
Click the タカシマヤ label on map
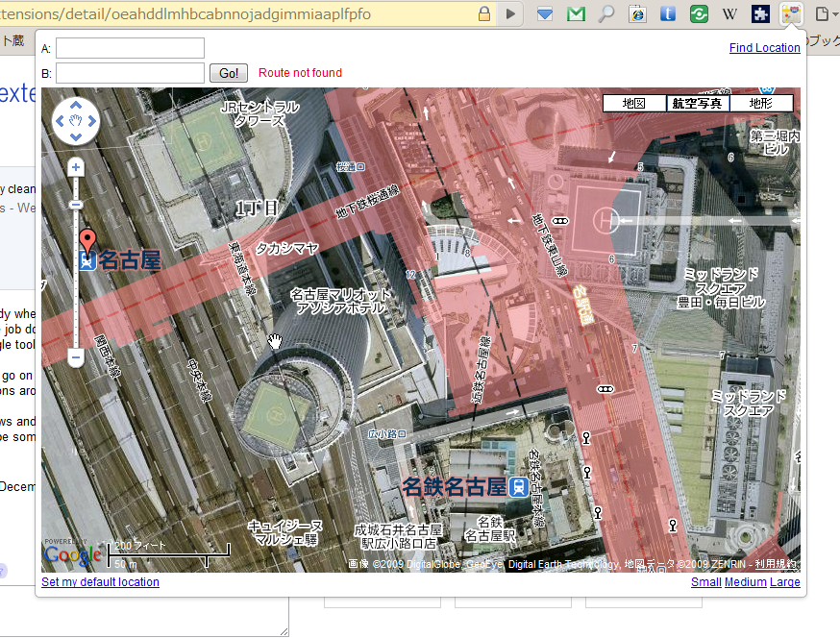[287, 248]
